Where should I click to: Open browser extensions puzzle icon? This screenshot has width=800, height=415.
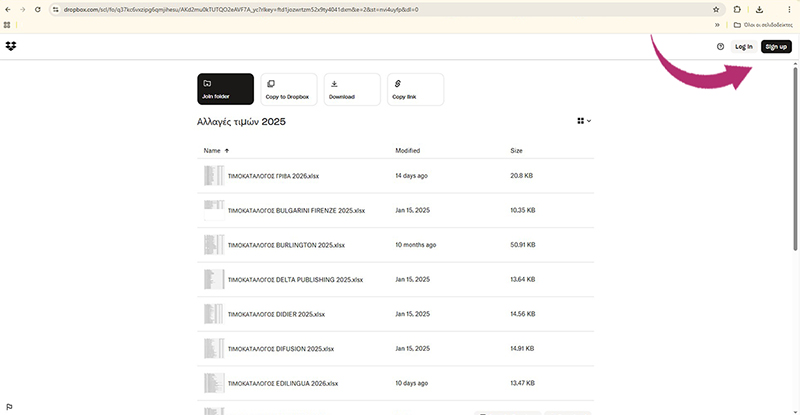coord(738,9)
